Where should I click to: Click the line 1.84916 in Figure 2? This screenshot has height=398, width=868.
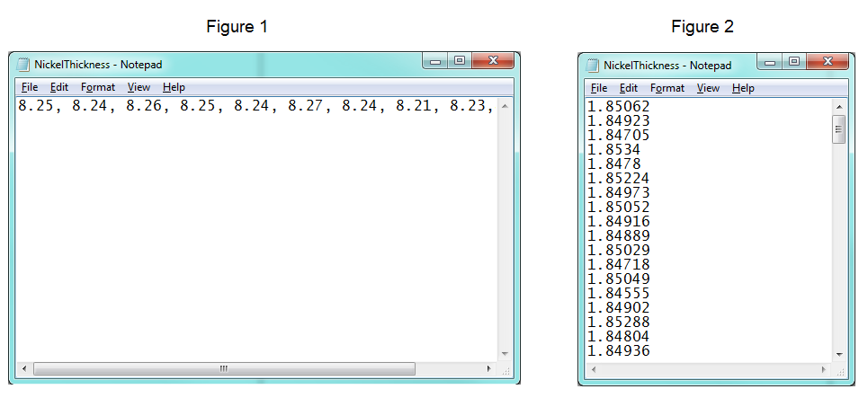point(618,221)
